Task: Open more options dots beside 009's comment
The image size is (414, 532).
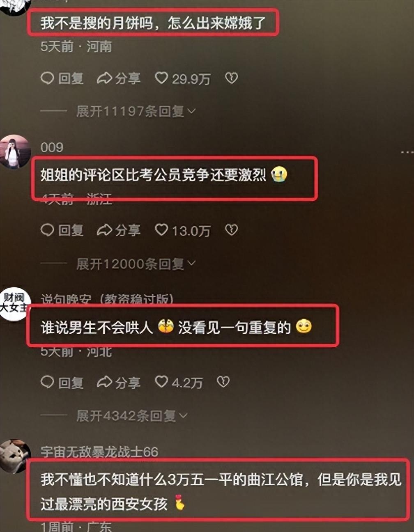Action: 407,152
